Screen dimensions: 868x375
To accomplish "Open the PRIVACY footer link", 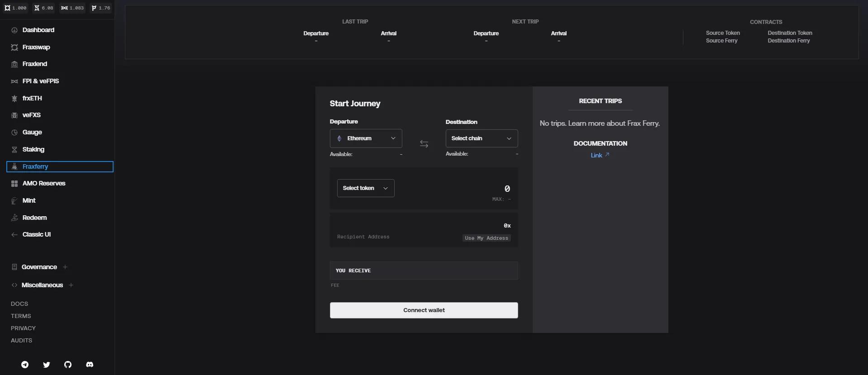I will (23, 328).
